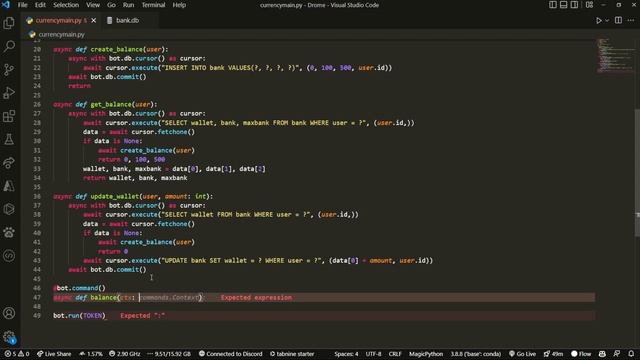Click Live Share in the status bar

tap(54, 354)
